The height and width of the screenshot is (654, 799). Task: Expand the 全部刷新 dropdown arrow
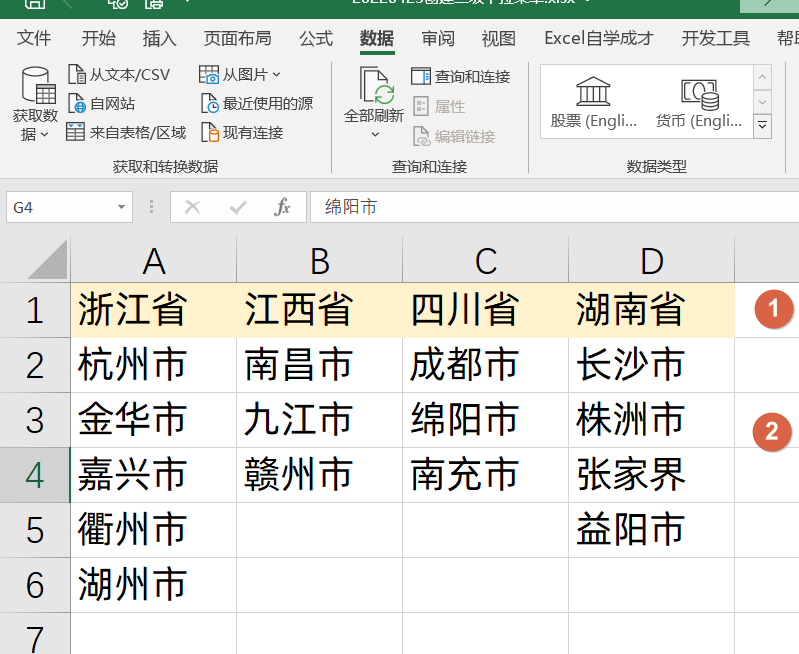pyautogui.click(x=375, y=135)
